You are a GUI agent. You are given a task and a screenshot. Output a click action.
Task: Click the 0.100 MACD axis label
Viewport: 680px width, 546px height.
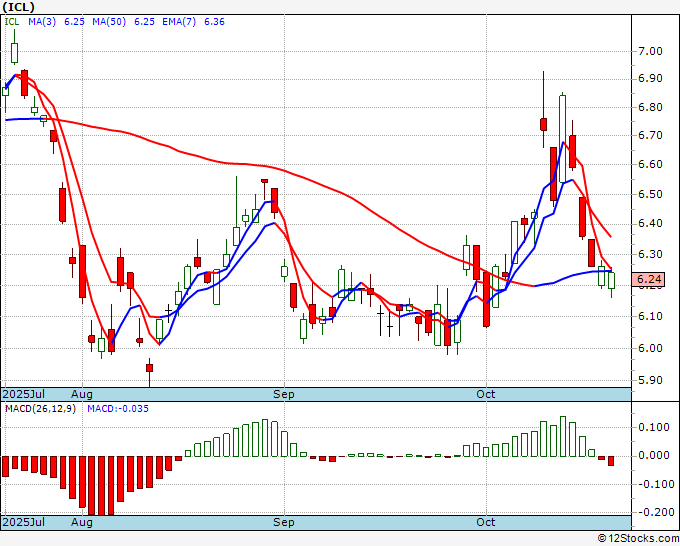654,427
